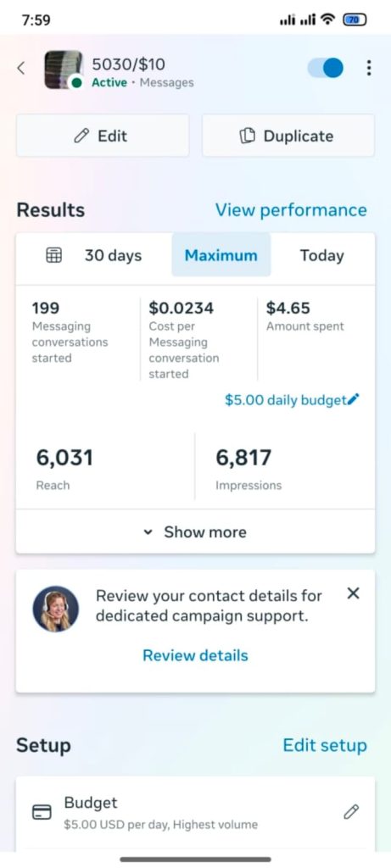Tap the Duplicate button
391x868 pixels.
click(288, 136)
